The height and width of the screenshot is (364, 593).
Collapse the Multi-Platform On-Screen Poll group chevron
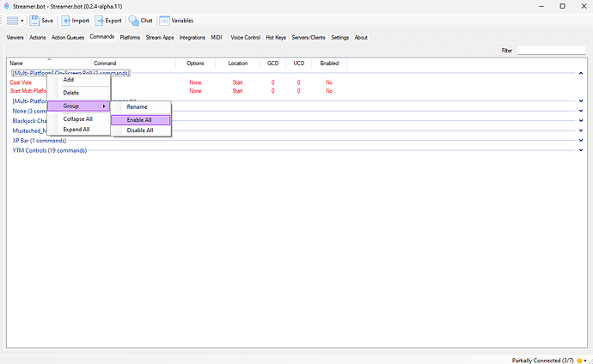click(x=581, y=74)
